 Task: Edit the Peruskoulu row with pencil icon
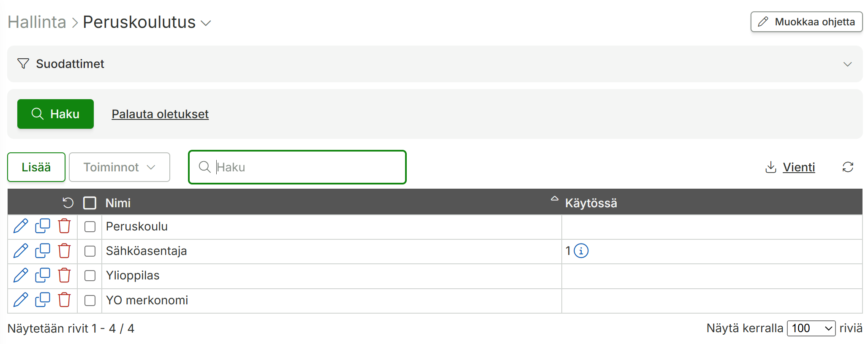tap(21, 226)
